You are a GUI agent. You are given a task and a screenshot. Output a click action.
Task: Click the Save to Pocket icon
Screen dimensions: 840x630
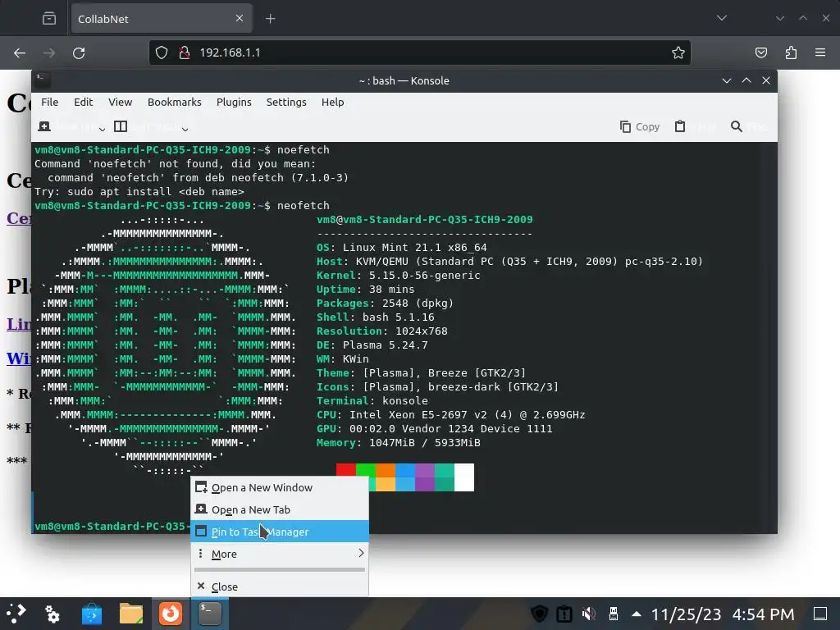760,52
